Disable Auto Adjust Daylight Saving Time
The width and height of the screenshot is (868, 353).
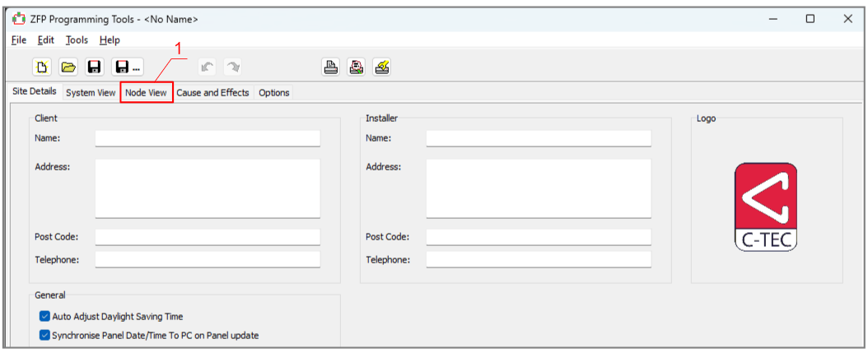coord(44,316)
